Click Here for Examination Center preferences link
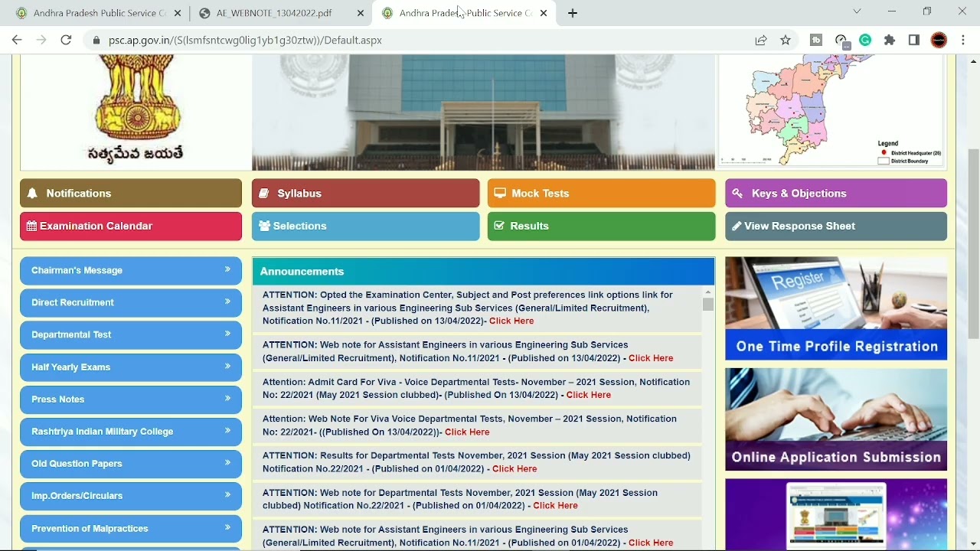Viewport: 980px width, 551px height. (511, 321)
